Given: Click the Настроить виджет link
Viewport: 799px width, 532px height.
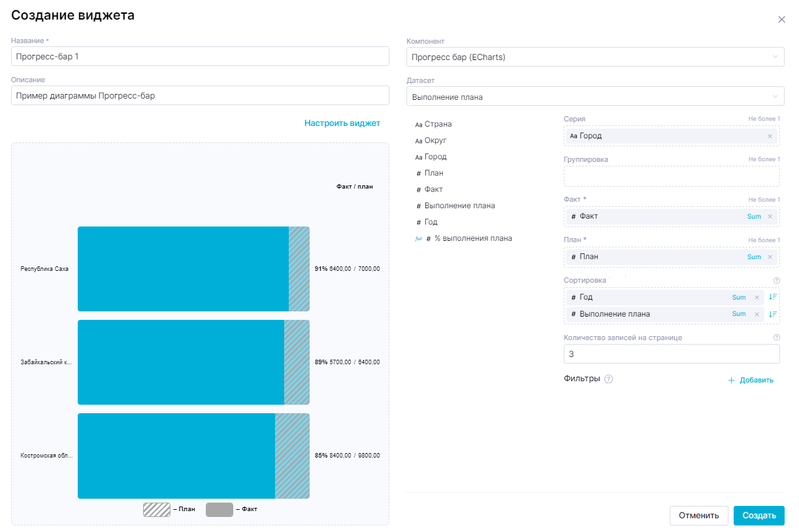Looking at the screenshot, I should pos(342,123).
